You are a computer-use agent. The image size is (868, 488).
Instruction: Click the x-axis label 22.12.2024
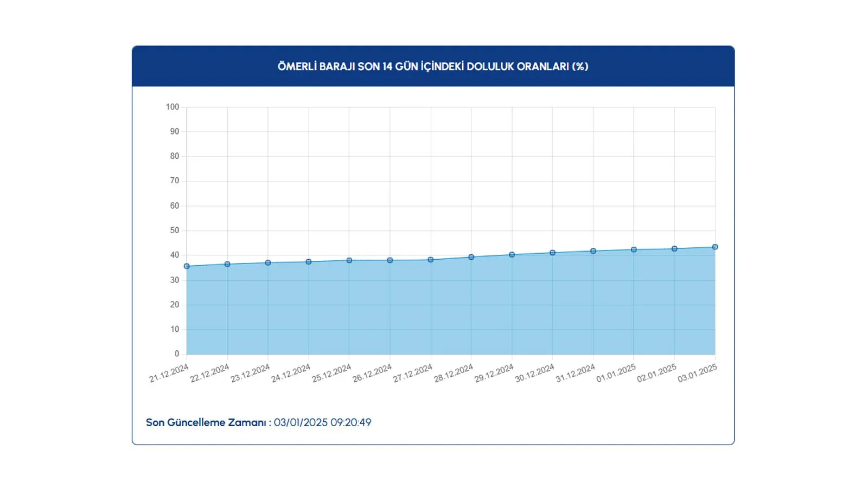209,373
